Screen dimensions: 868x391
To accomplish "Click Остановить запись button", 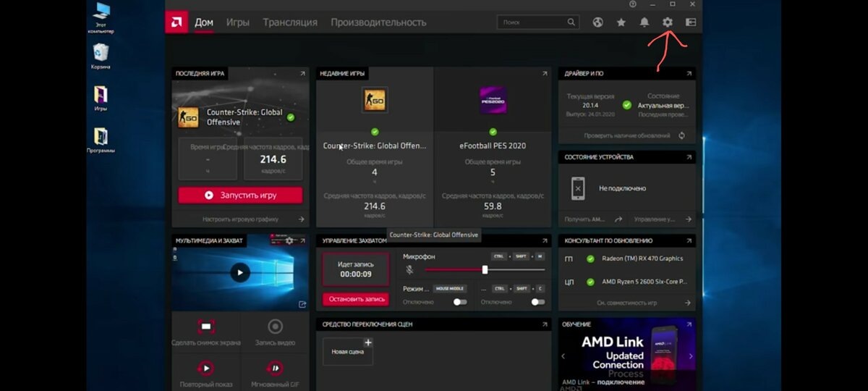I will point(356,299).
